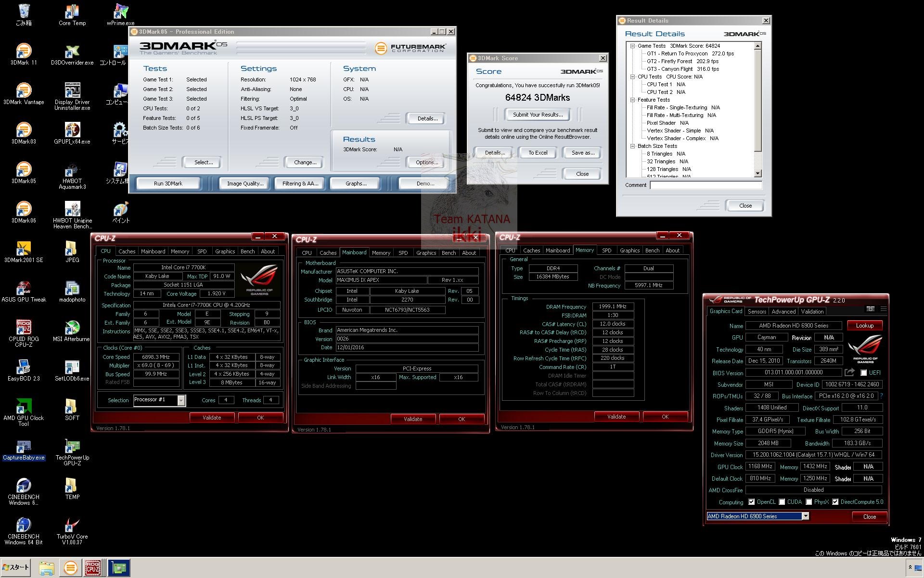Click the To Excel button

pyautogui.click(x=538, y=153)
